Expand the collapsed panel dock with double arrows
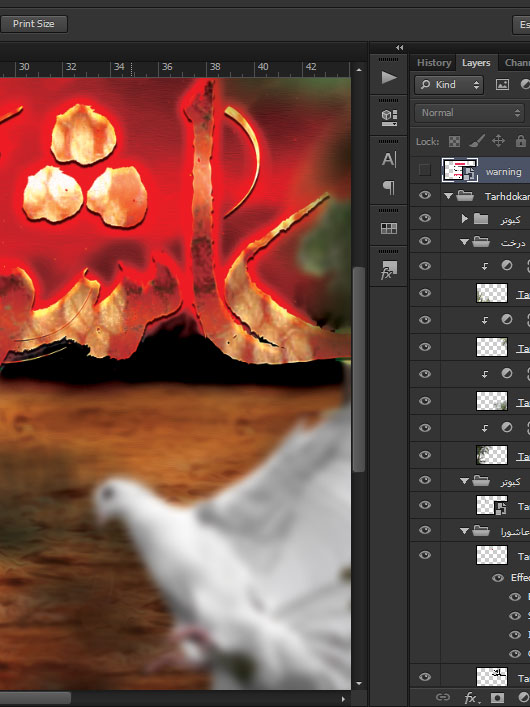The image size is (530, 707). click(400, 47)
